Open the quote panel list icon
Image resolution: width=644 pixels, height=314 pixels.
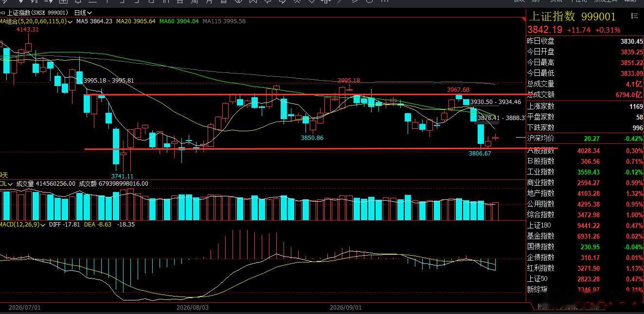pos(634,16)
